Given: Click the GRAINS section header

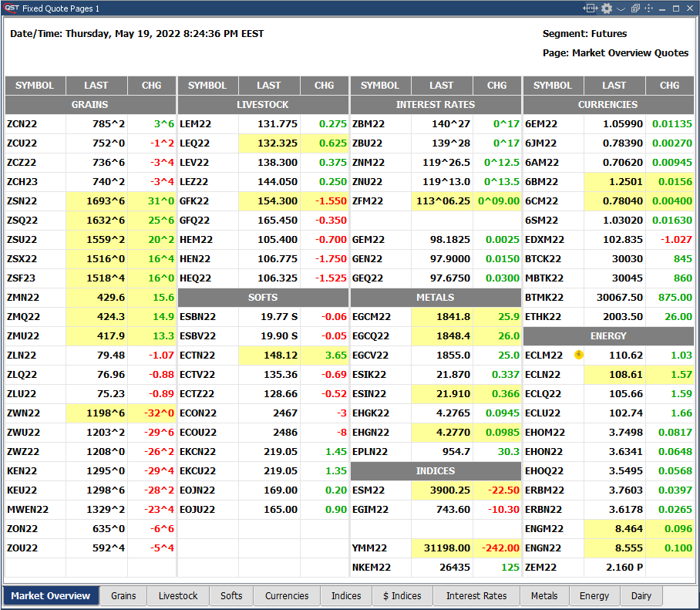Looking at the screenshot, I should pos(90,104).
